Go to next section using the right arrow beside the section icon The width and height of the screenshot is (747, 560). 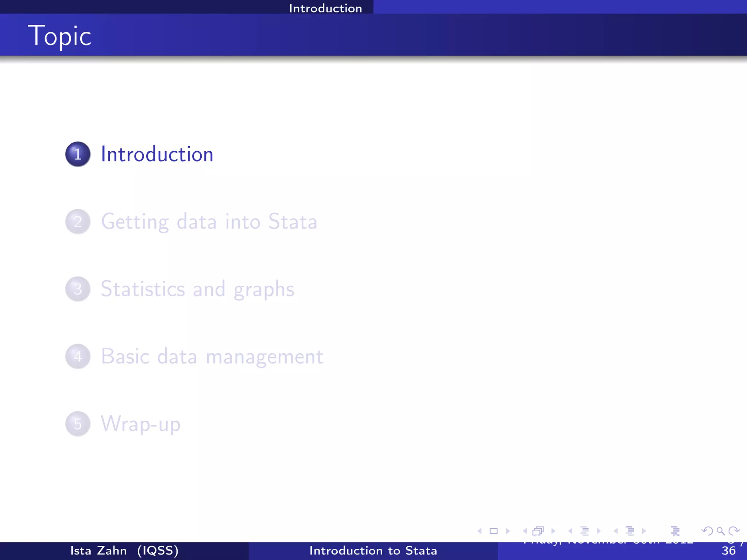pyautogui.click(x=644, y=531)
